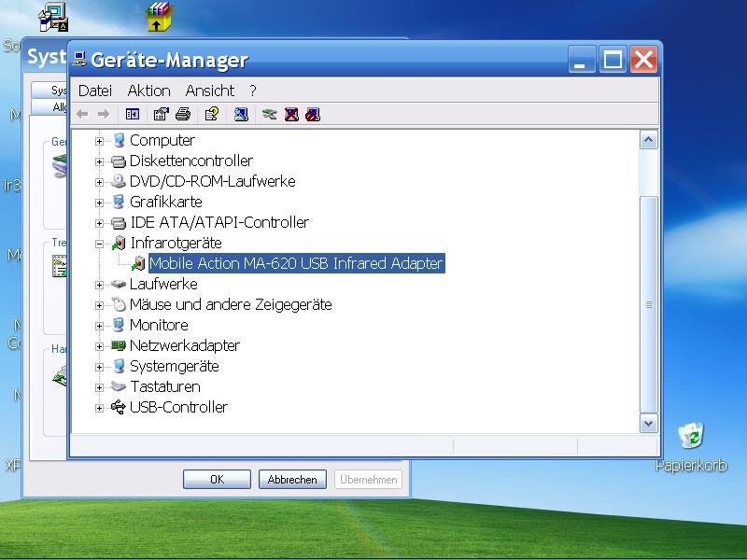Click the Update driver toolbar icon

pos(270,114)
